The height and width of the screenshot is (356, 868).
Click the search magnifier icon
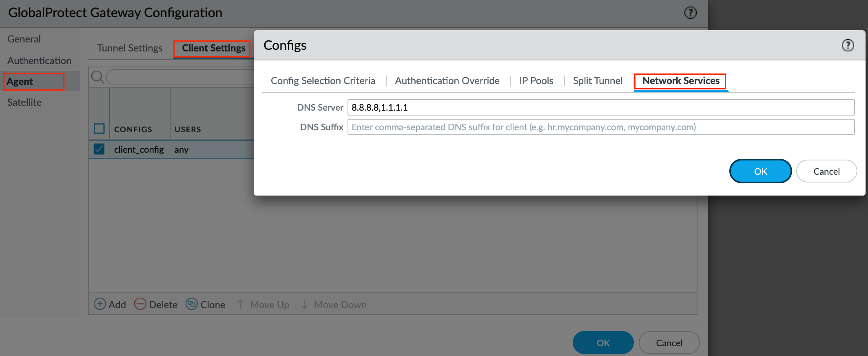(97, 77)
